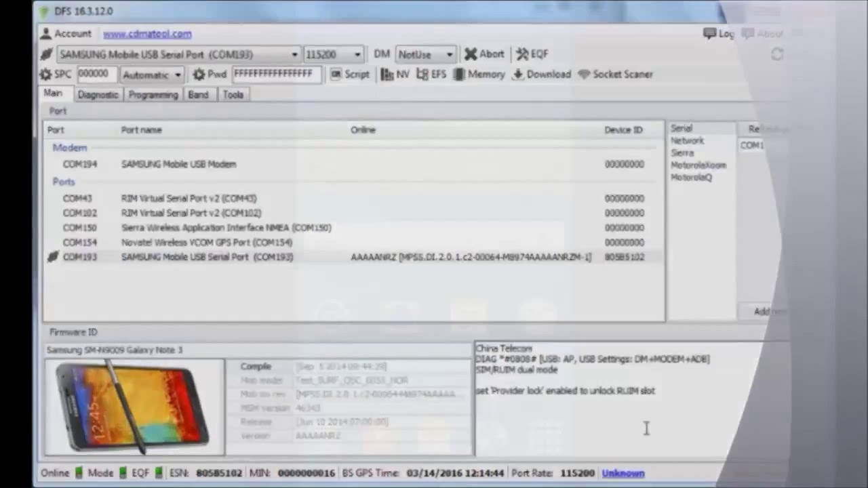The width and height of the screenshot is (868, 488).
Task: Click the MIN 0000000016 value
Action: pyautogui.click(x=307, y=473)
